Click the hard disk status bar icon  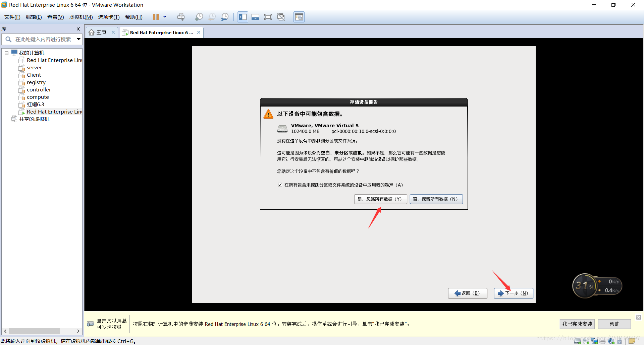(578, 341)
